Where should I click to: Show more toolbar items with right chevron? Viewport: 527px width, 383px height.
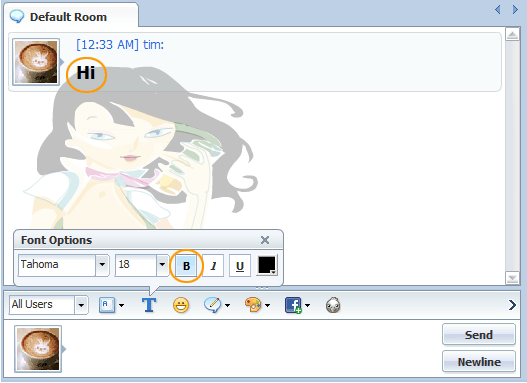tap(512, 305)
